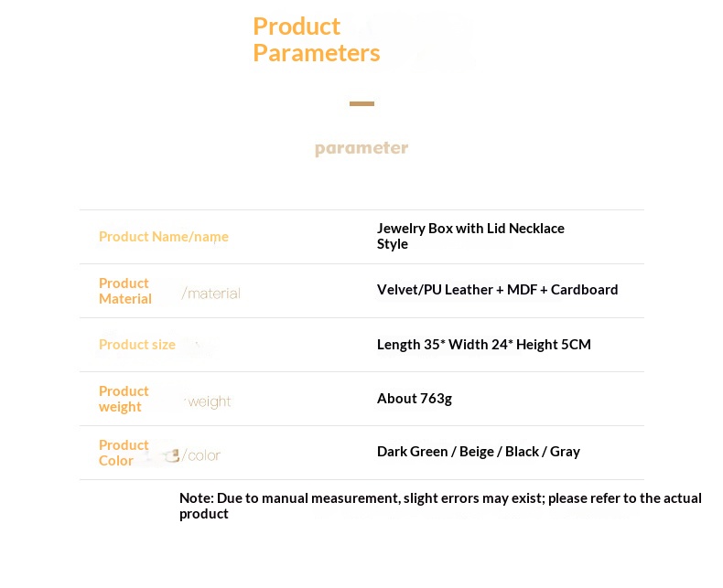Select "Jewelry Box with Lid Necklace Style" value

tap(470, 236)
